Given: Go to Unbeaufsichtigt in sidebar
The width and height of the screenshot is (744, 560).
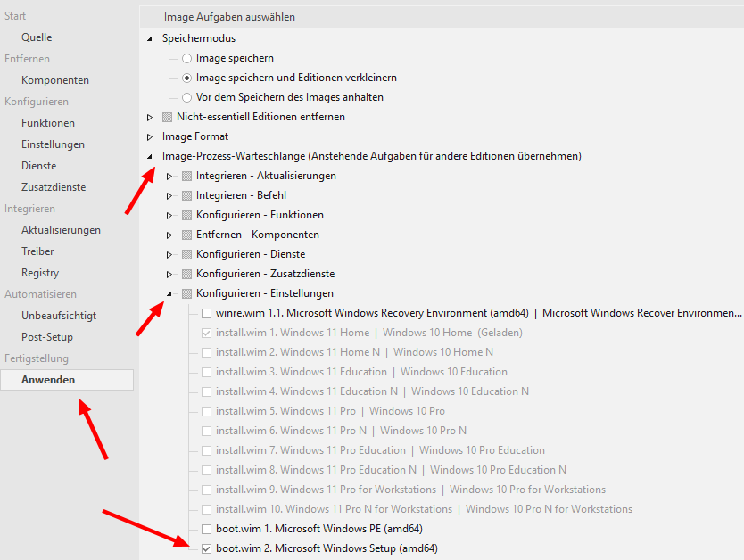Looking at the screenshot, I should coord(59,316).
